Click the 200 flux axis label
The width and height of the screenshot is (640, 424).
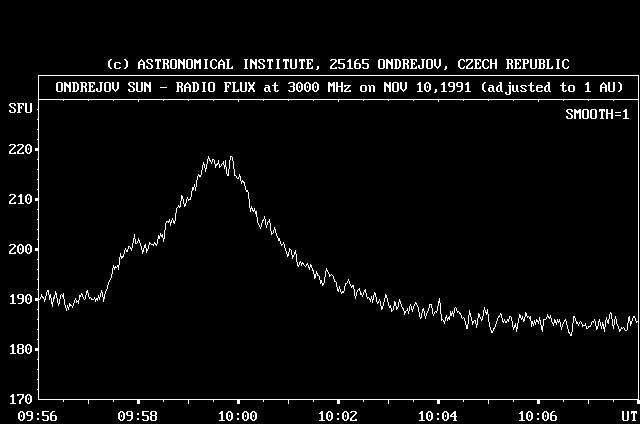point(19,250)
